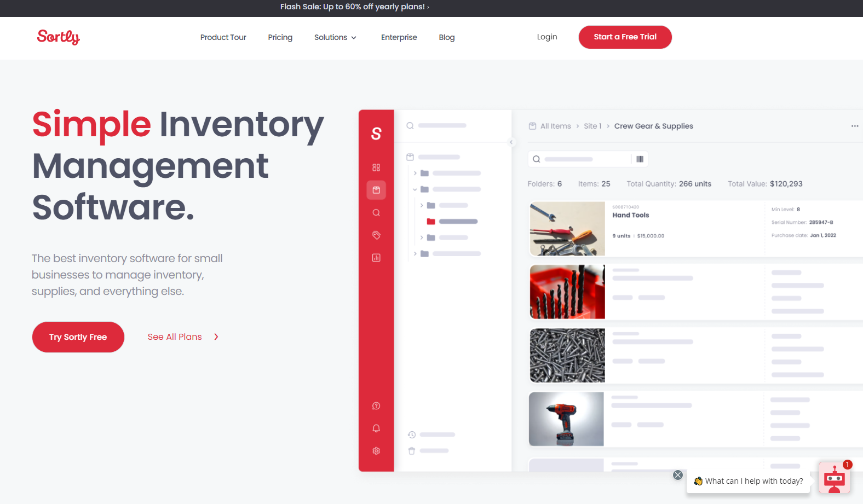This screenshot has width=863, height=504.
Task: Expand the Solutions dropdown menu
Action: (x=335, y=37)
